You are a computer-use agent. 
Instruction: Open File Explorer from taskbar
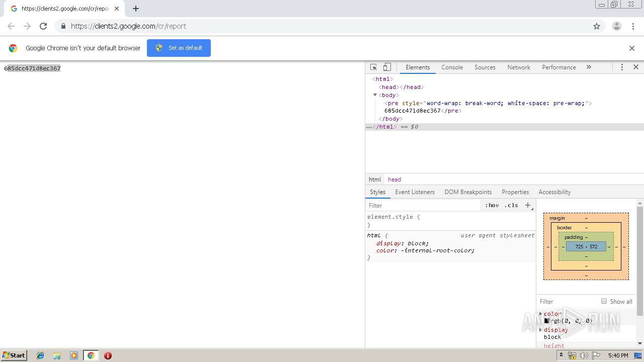click(57, 355)
